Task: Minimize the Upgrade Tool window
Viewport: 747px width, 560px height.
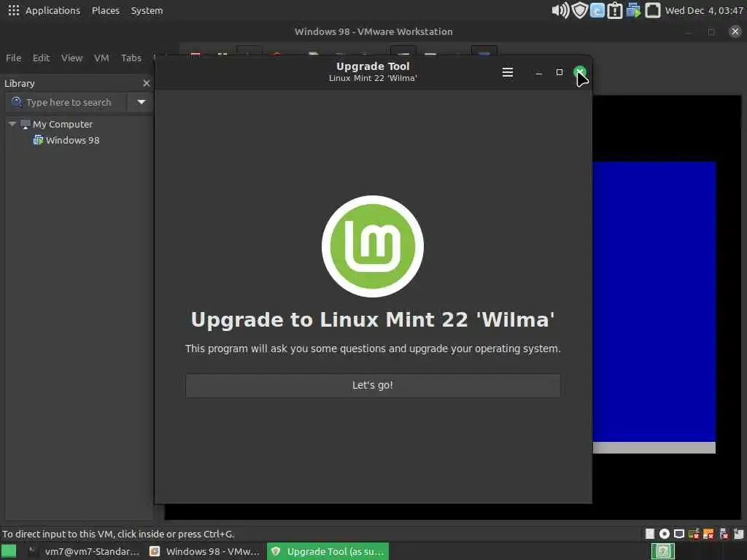Action: click(x=539, y=73)
